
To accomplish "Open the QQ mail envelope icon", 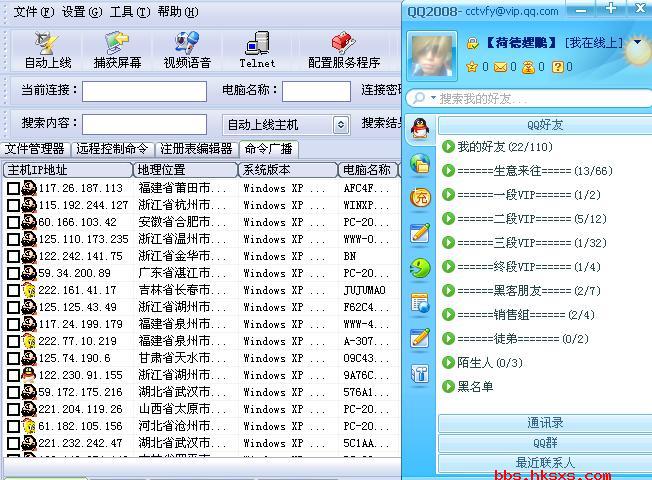I will point(500,67).
